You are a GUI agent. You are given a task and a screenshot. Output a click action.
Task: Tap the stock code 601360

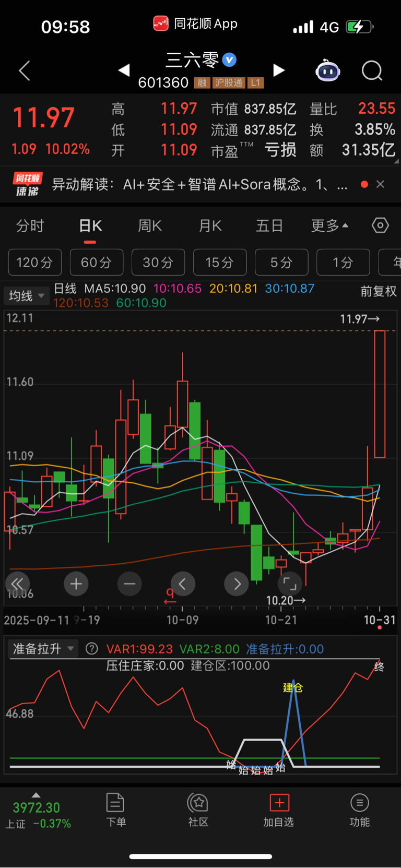pyautogui.click(x=163, y=83)
